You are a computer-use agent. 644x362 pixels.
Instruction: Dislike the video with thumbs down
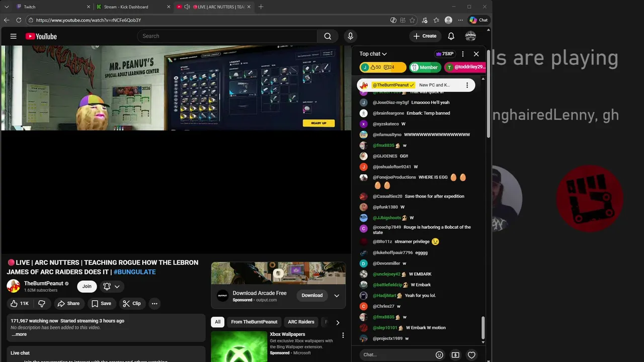pyautogui.click(x=42, y=304)
